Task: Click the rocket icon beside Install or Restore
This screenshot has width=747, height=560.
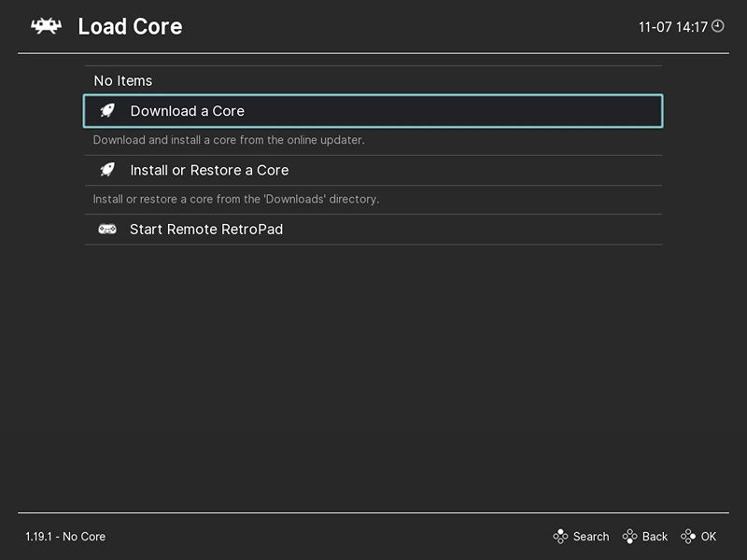Action: pyautogui.click(x=107, y=170)
